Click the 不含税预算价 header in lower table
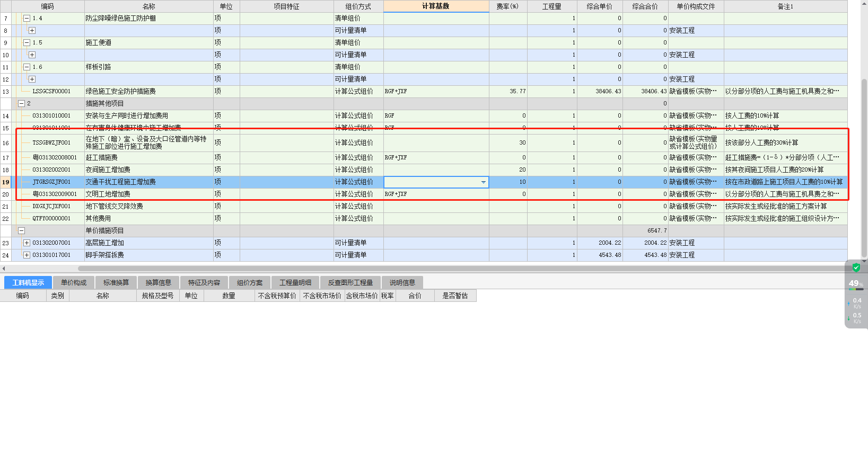The image size is (868, 455). point(277,296)
